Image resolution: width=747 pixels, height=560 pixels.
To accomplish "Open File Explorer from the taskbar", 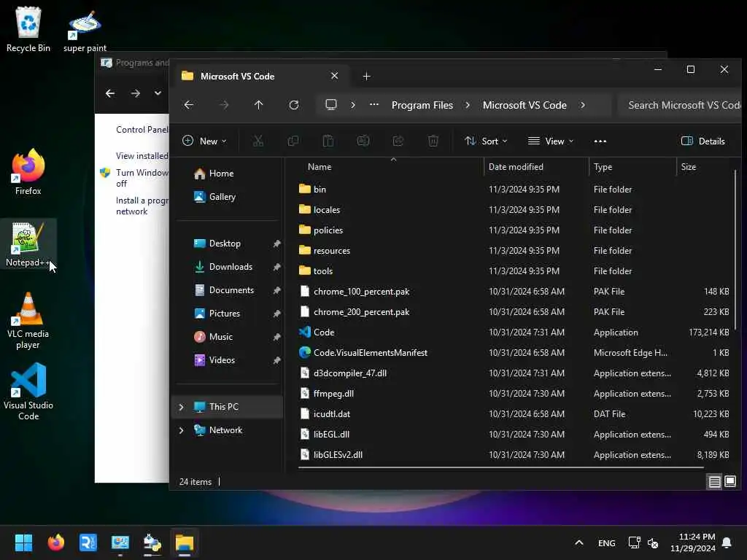I will point(185,542).
